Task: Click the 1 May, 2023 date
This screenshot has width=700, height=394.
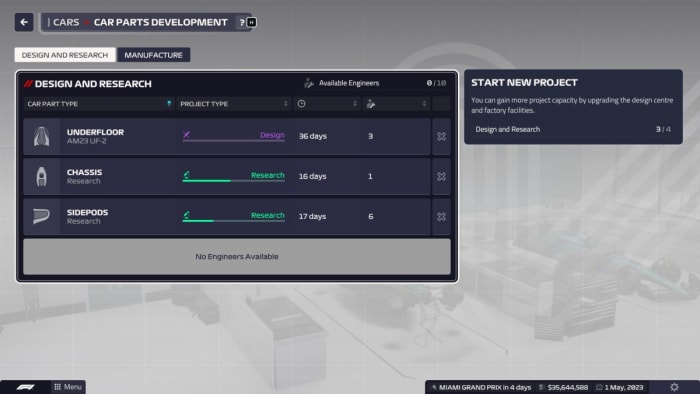Action: (x=620, y=387)
